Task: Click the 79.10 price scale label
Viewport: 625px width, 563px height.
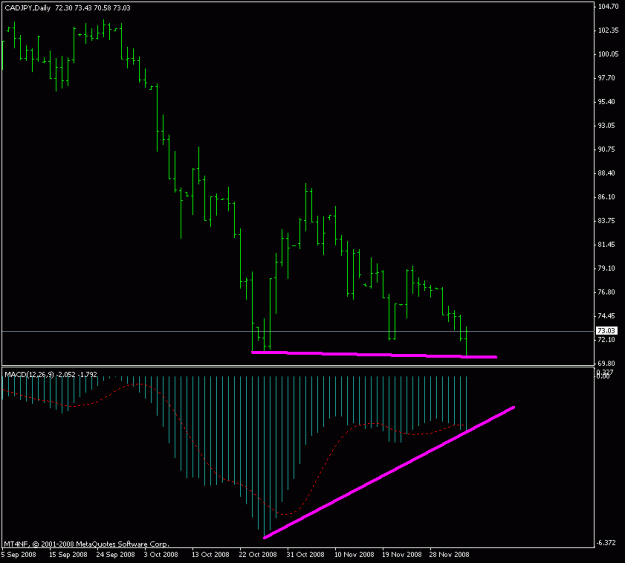Action: (x=606, y=268)
